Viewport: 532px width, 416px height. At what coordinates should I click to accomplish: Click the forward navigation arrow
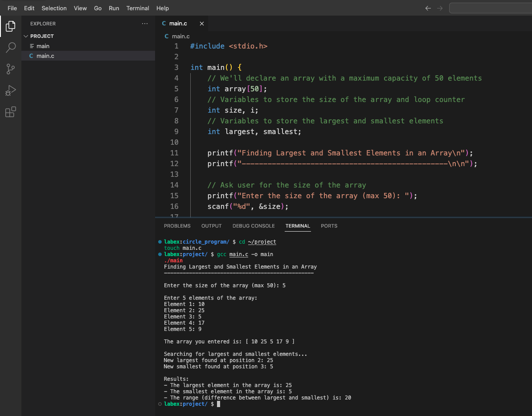439,8
